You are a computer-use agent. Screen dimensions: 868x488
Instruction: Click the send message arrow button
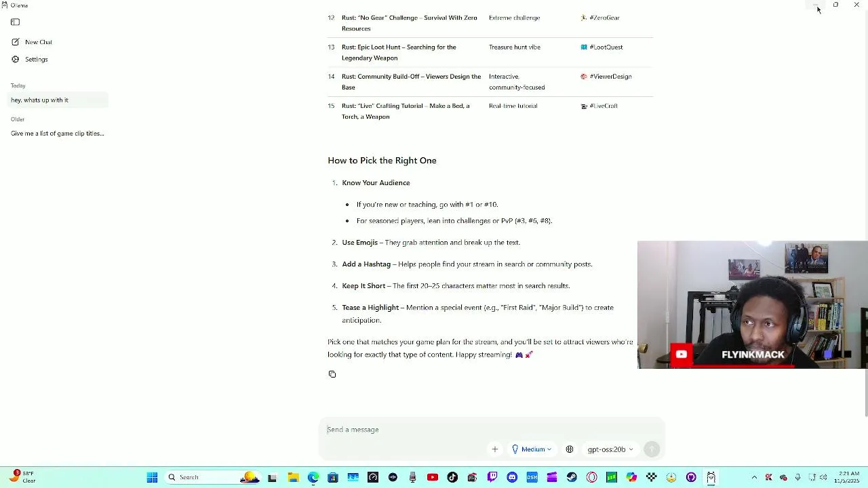click(652, 449)
